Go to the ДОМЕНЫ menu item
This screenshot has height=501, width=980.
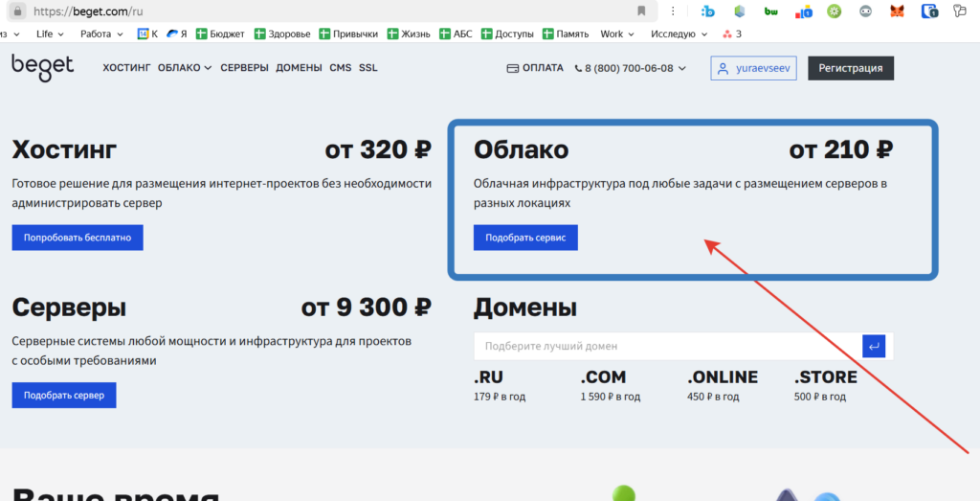coord(299,68)
